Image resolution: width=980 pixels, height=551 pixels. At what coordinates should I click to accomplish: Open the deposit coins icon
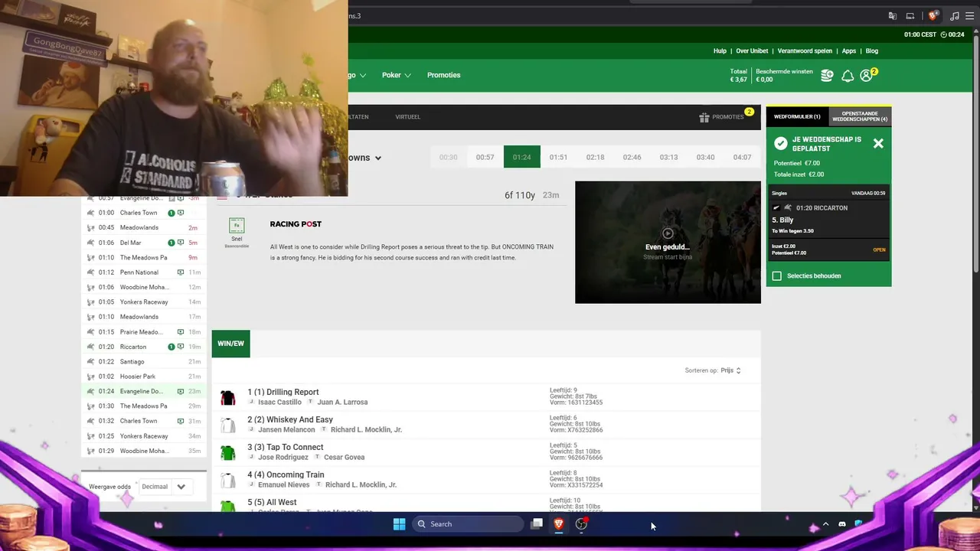pos(827,75)
